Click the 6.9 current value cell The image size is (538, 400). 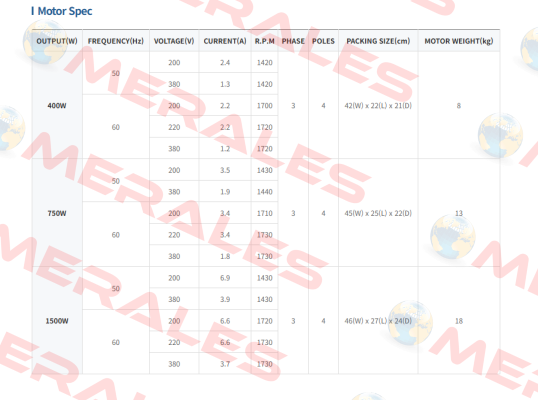coord(225,278)
